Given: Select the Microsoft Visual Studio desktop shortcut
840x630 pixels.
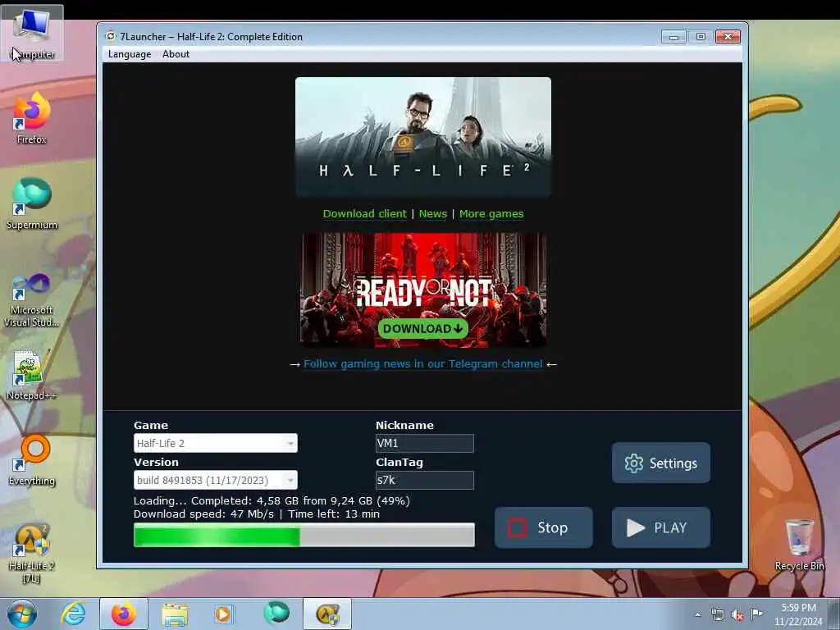Looking at the screenshot, I should (x=32, y=300).
